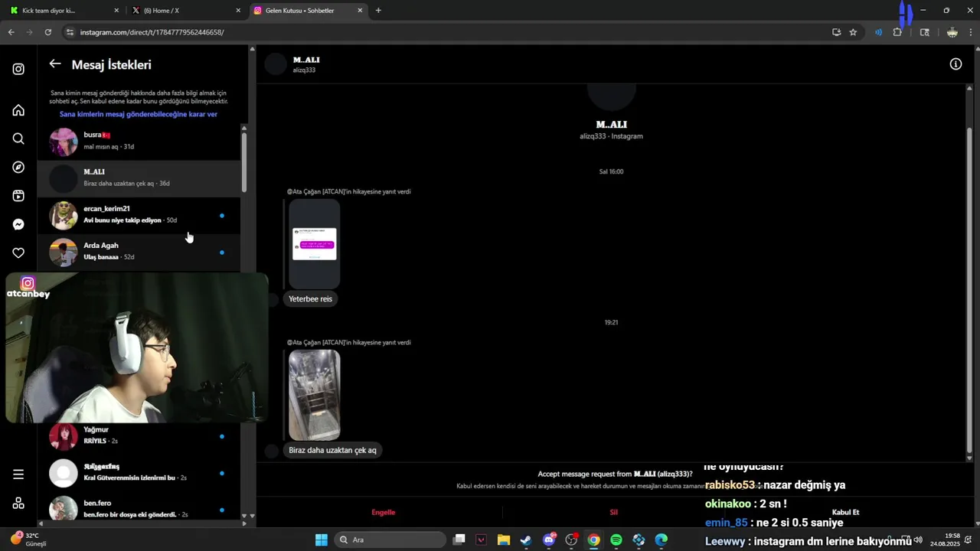Open Steam from taskbar
Viewport: 980px width, 551px height.
526,540
